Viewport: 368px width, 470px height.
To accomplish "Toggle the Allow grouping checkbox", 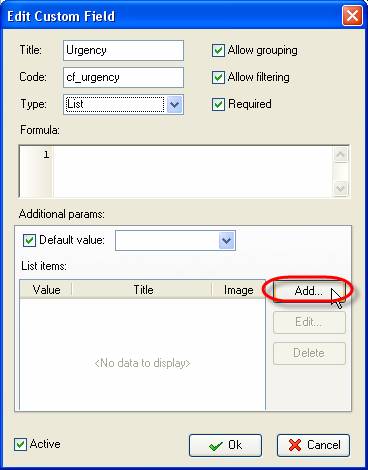I will pyautogui.click(x=218, y=50).
